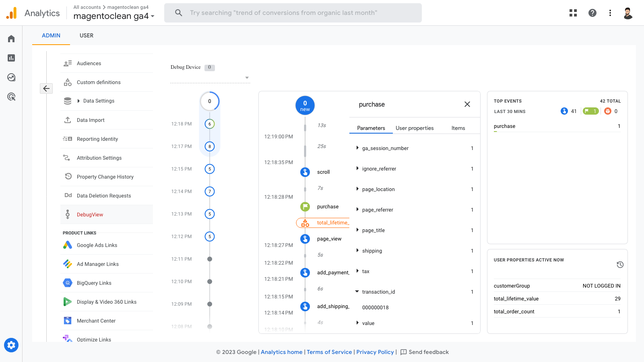
Task: Expand the shipping parameter
Action: (357, 251)
